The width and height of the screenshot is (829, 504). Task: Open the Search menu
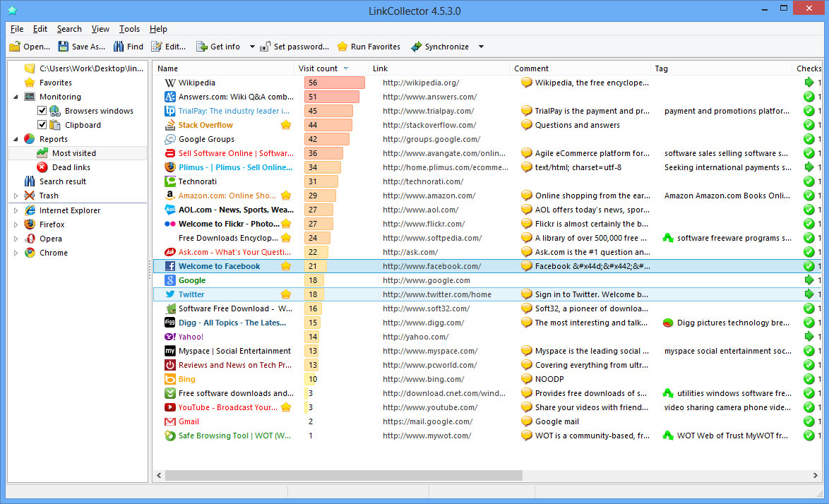[x=68, y=29]
